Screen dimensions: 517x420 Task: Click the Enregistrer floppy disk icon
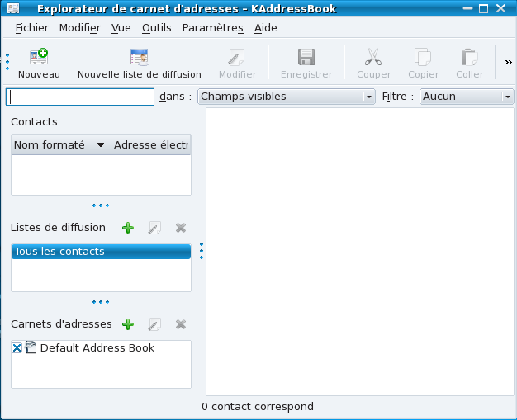tap(306, 58)
